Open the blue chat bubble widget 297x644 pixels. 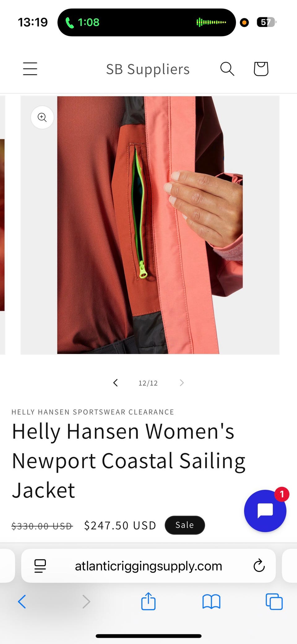click(265, 511)
